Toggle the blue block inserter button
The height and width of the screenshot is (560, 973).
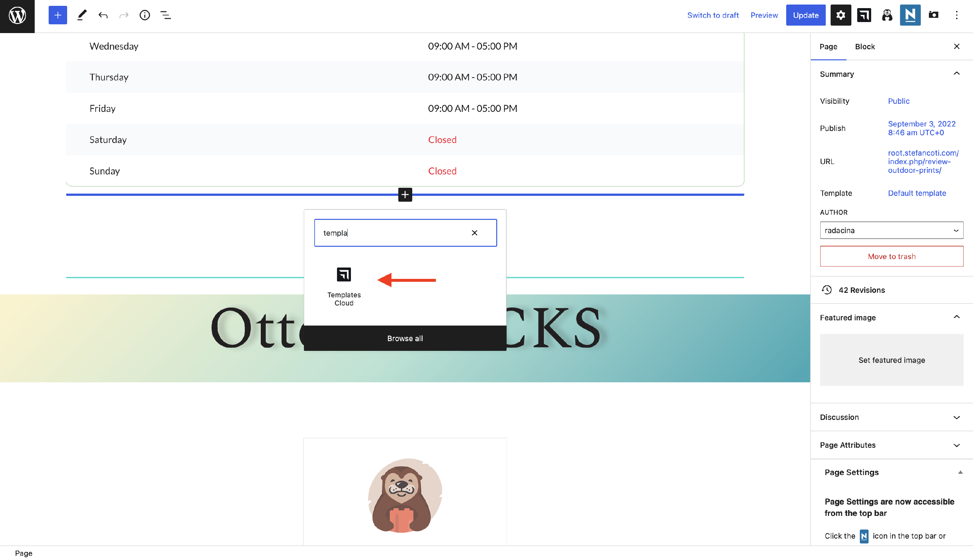(58, 15)
